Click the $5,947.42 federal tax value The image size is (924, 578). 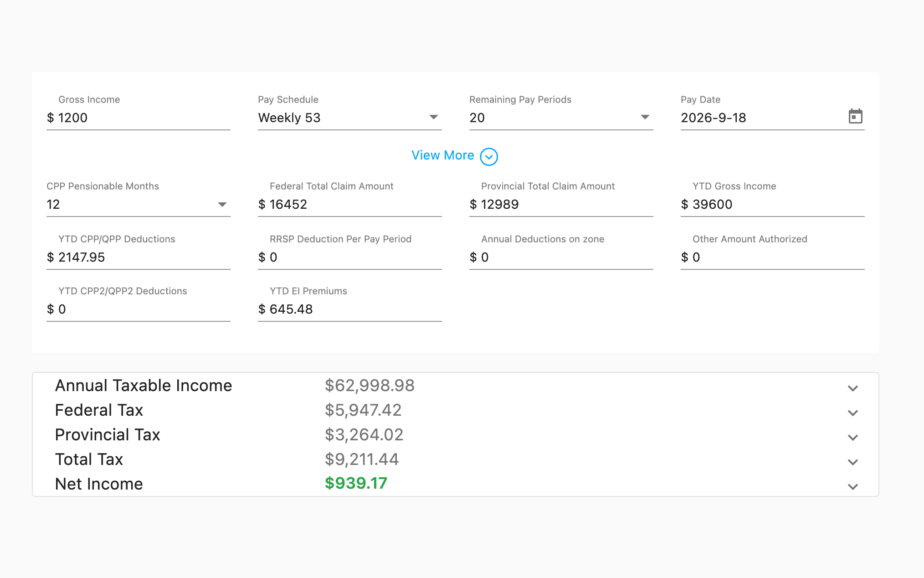point(363,410)
